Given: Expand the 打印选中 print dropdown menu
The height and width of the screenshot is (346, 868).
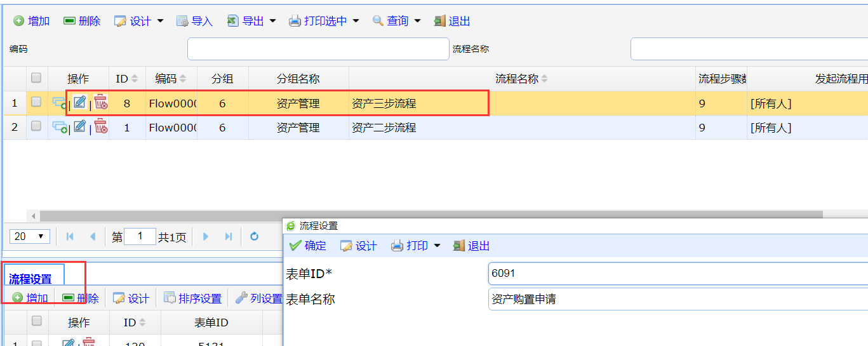Looking at the screenshot, I should (x=356, y=21).
